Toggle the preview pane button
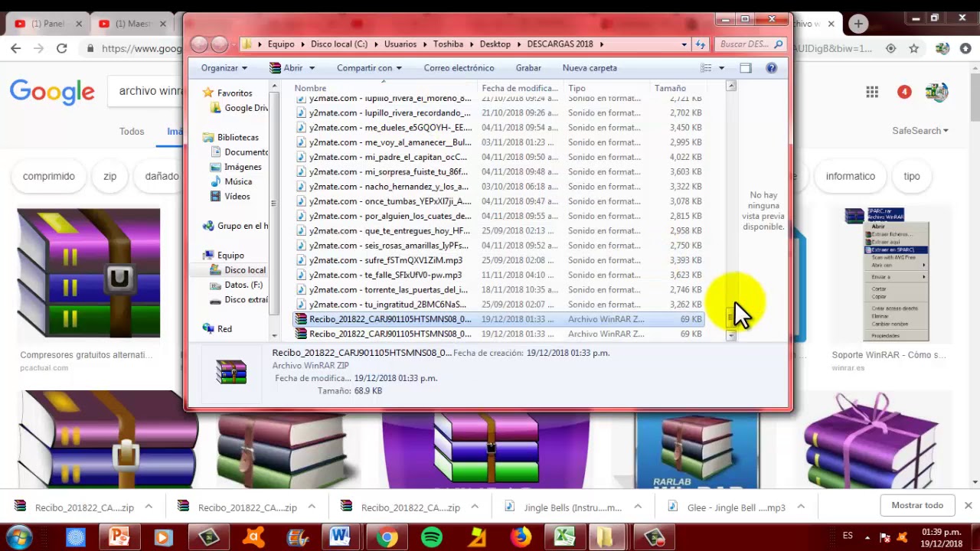This screenshot has width=980, height=551. tap(745, 68)
